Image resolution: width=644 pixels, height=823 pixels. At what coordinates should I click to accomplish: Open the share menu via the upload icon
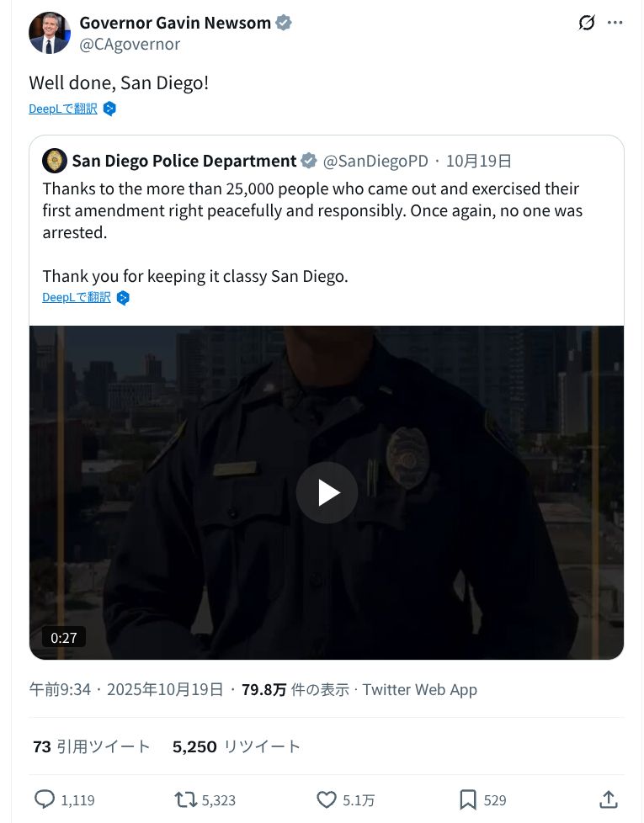[x=608, y=799]
